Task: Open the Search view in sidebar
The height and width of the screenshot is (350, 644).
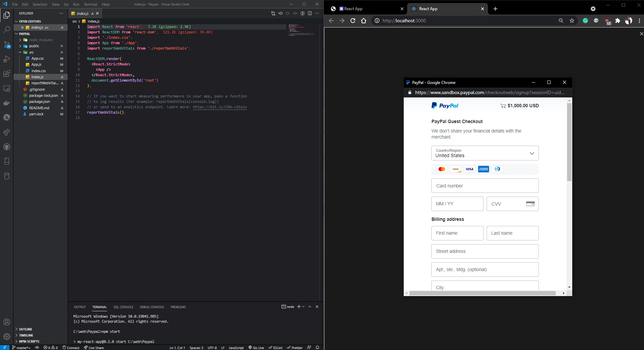Action: pyautogui.click(x=6, y=30)
